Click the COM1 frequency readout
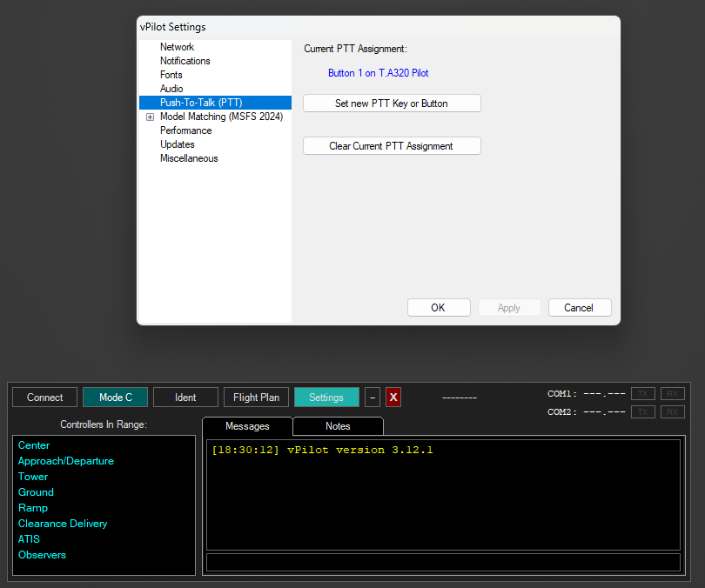This screenshot has width=705, height=588. pos(604,394)
